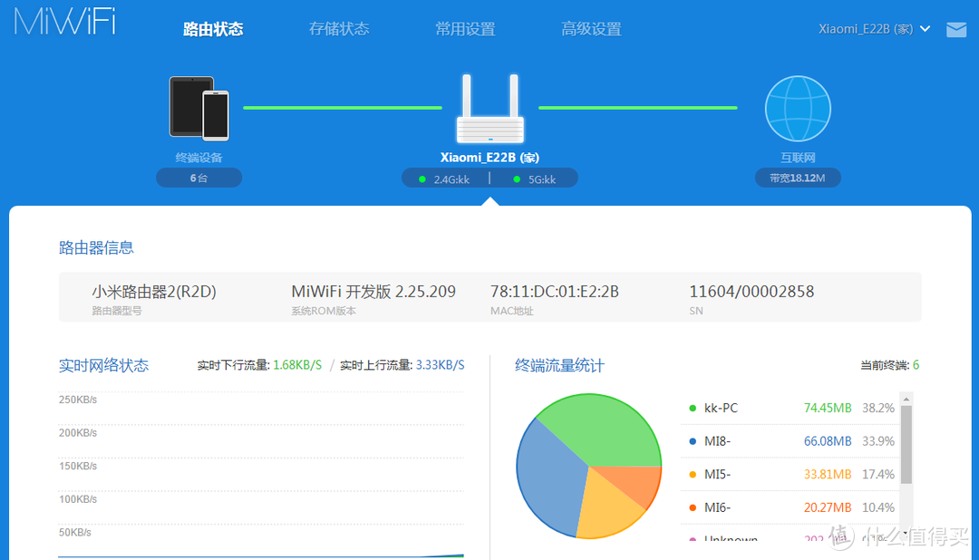Click the 终端设备 label
The image size is (979, 560).
[x=199, y=158]
